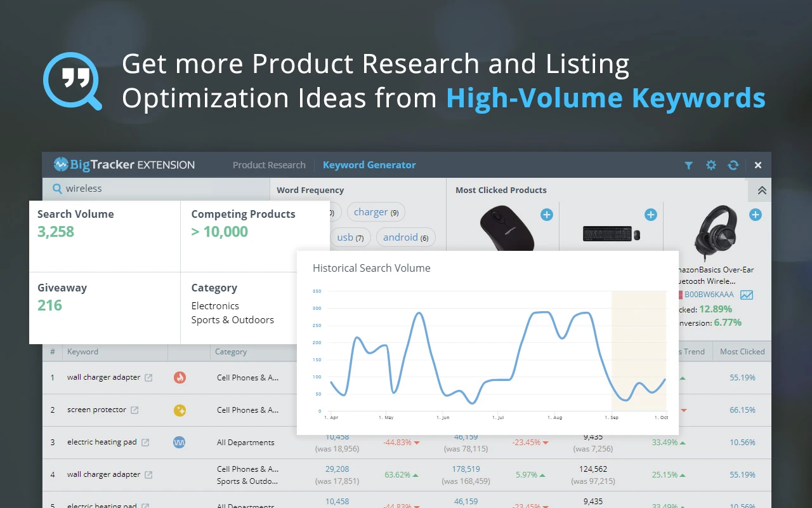Open the filter funnel icon
The width and height of the screenshot is (812, 508).
tap(688, 165)
